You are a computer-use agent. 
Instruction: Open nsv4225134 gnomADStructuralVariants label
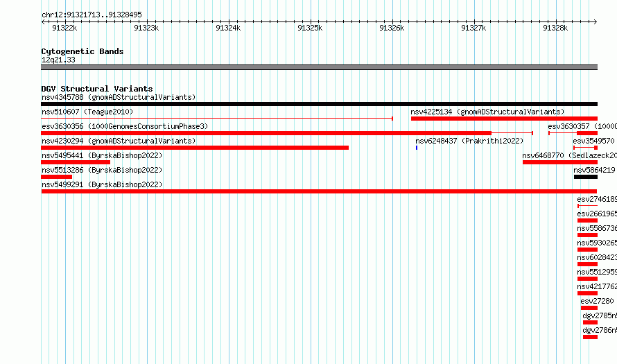pos(487,112)
